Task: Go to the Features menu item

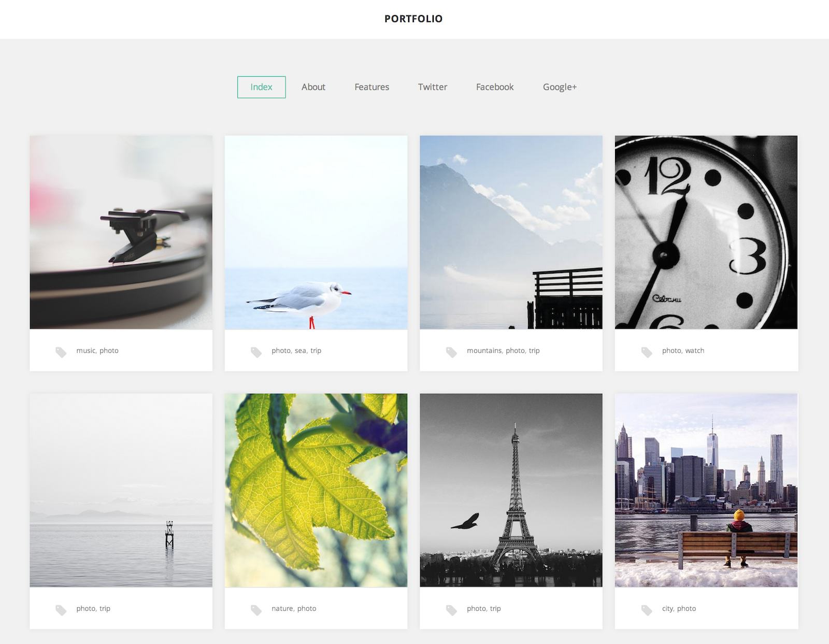Action: pyautogui.click(x=371, y=87)
